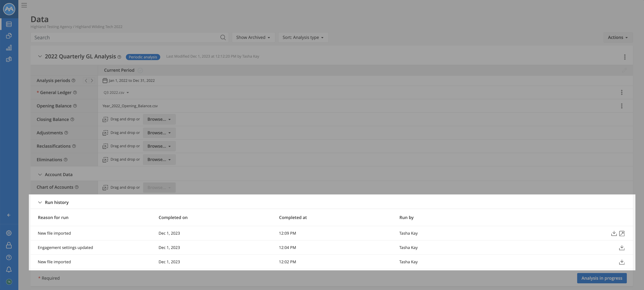Click help icon beside Eliminations
Screen dimensions: 644x290
(66, 160)
